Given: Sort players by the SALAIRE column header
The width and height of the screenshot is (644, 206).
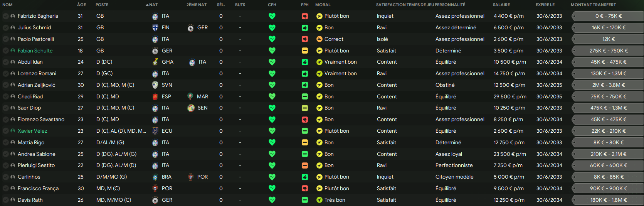Looking at the screenshot, I should pyautogui.click(x=501, y=5).
